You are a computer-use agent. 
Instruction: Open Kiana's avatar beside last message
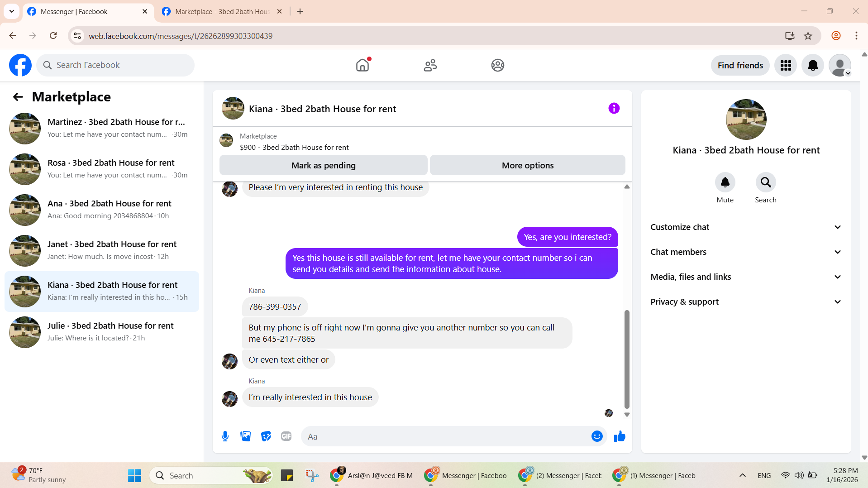[x=229, y=399]
